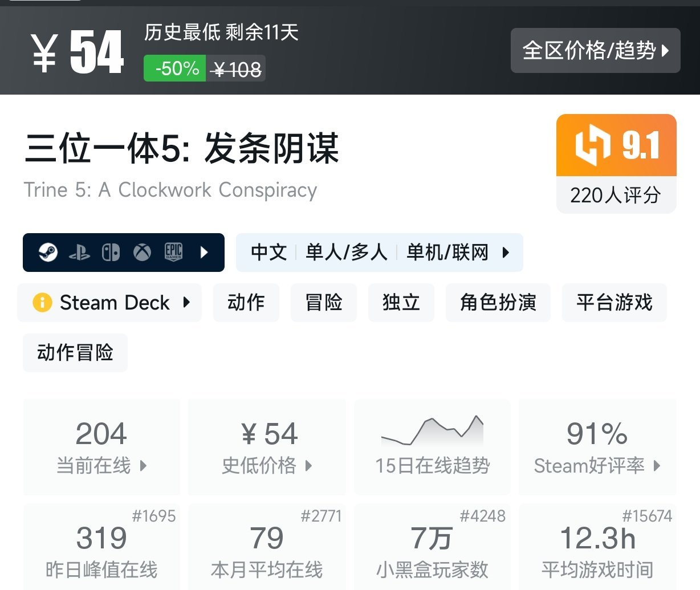Click the Steam Deck yellow info icon
This screenshot has width=700, height=590.
tap(42, 302)
